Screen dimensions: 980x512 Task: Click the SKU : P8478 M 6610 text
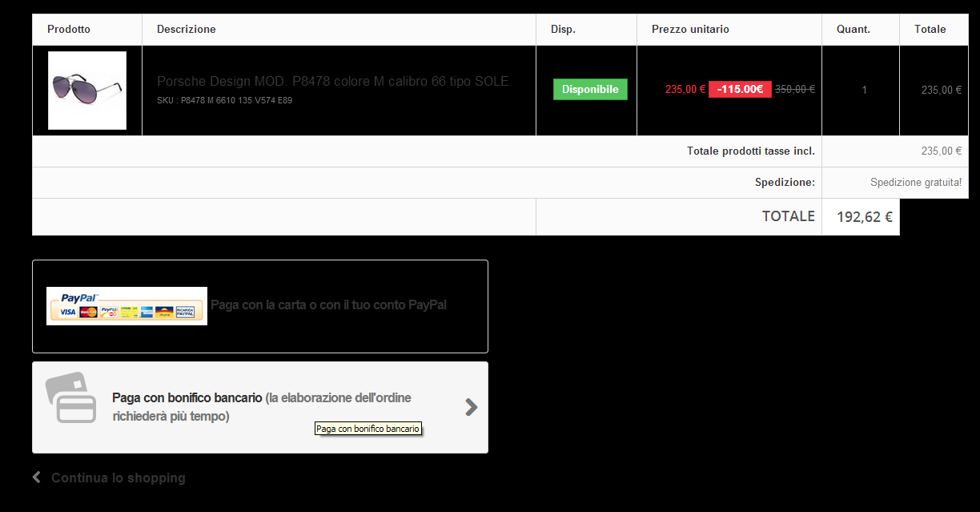point(224,101)
